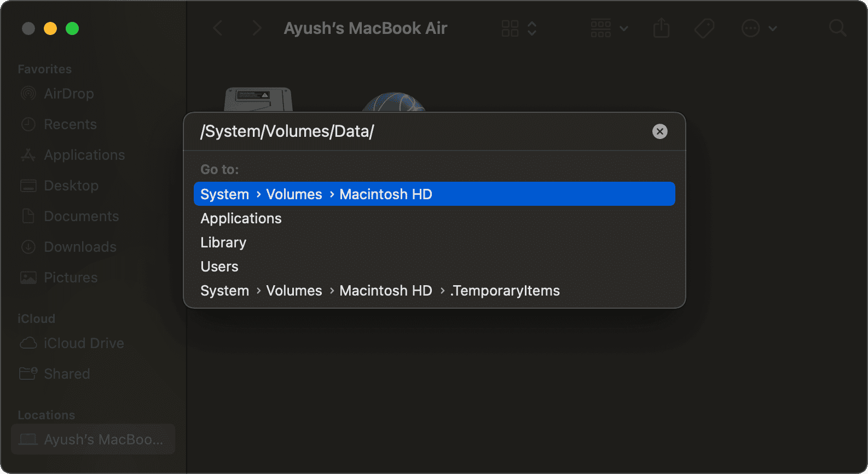Choose the .TemporaryItems path suggestion
This screenshot has width=868, height=474.
pyautogui.click(x=380, y=291)
